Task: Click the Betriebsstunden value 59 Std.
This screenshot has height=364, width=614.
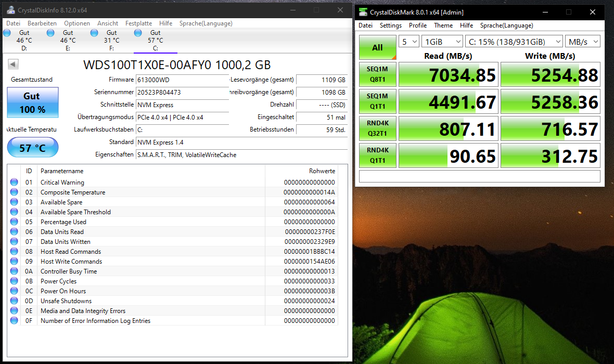Action: 322,130
